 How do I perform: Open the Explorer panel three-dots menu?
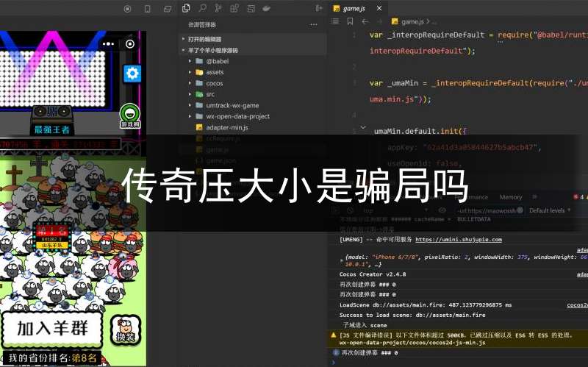click(314, 24)
